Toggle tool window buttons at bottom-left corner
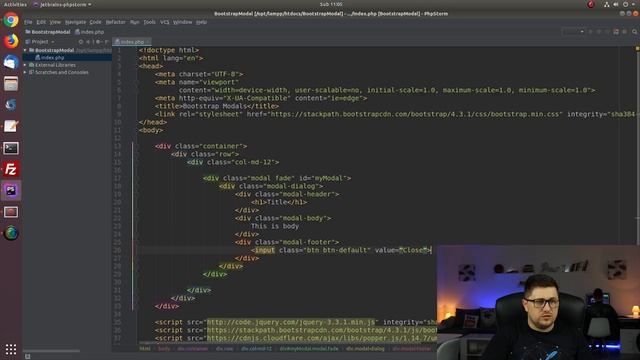The image size is (640, 360). point(27,356)
